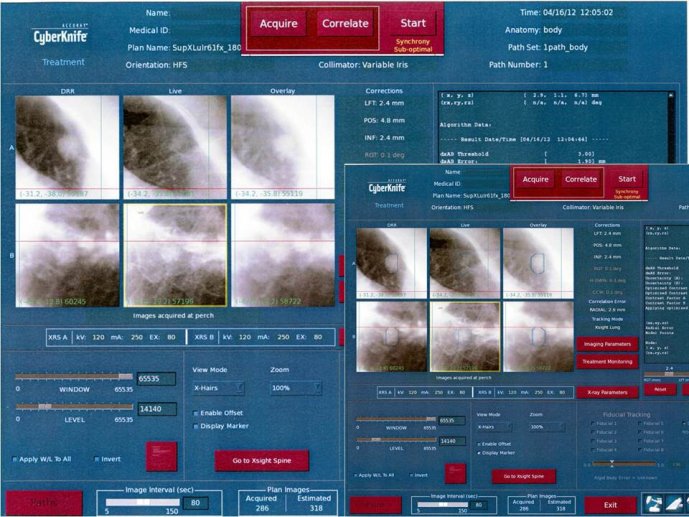Click Go to Xsight Spine in inset window
Image resolution: width=689 pixels, height=517 pixels.
pos(523,476)
